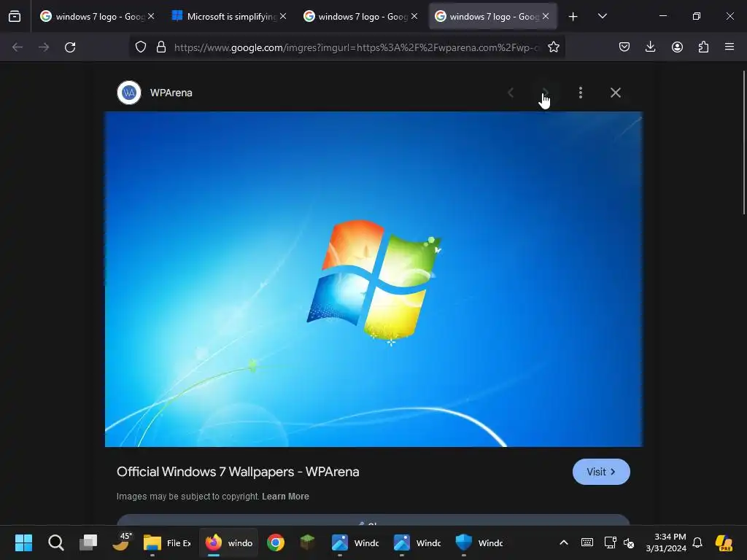Close the active fourth tab
The height and width of the screenshot is (560, 747).
pos(546,16)
